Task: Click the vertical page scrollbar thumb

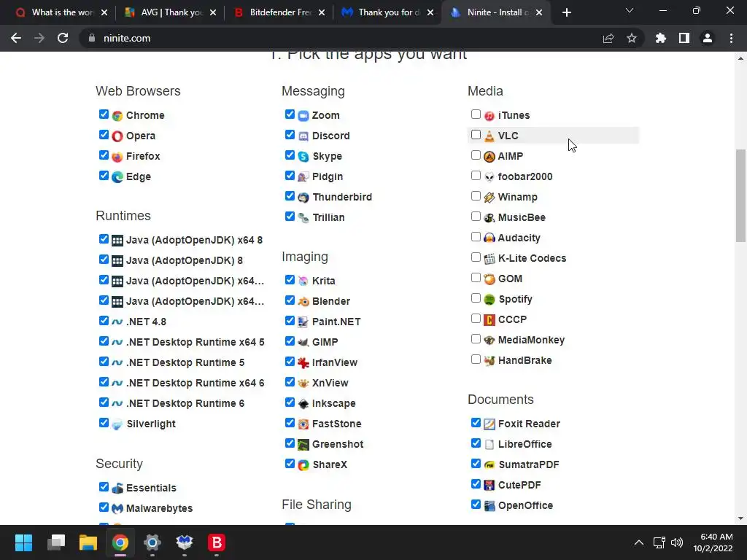Action: tap(740, 195)
